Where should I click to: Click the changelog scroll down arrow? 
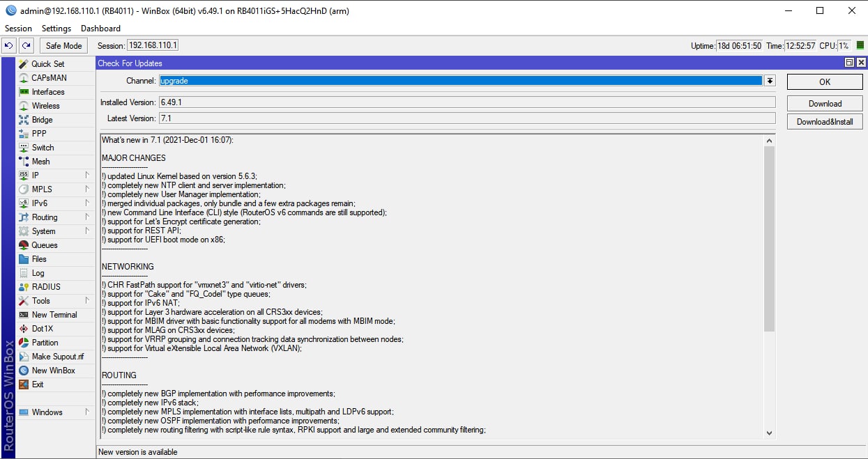[769, 433]
